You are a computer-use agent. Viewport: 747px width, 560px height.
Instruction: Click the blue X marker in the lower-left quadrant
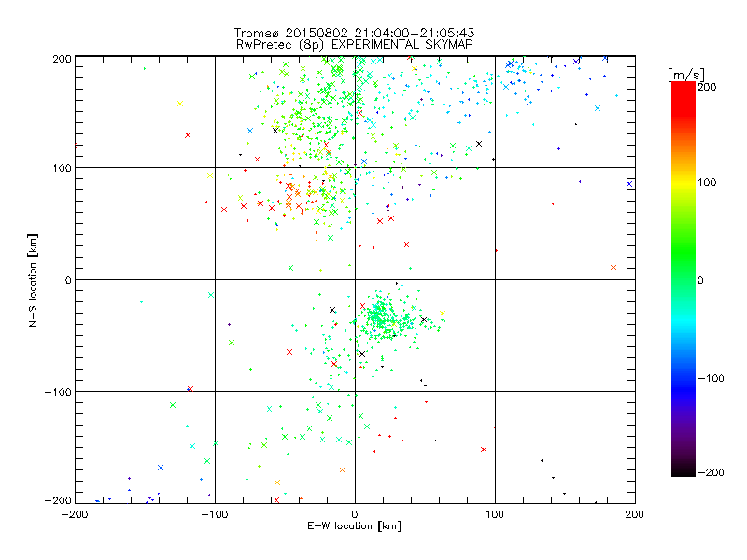point(161,468)
